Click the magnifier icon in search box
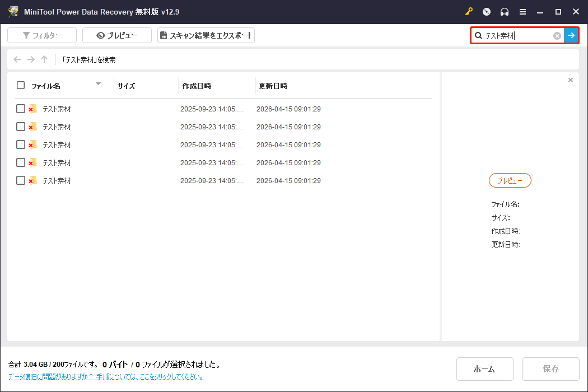 (478, 36)
